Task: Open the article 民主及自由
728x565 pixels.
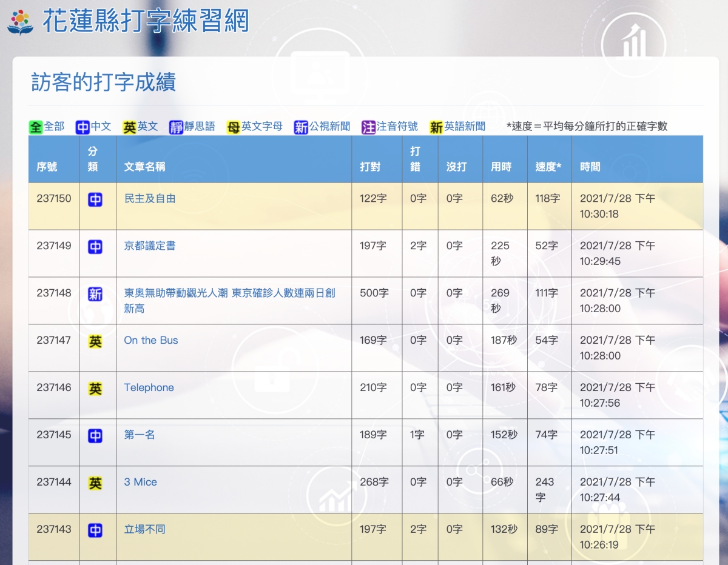Action: [x=150, y=199]
